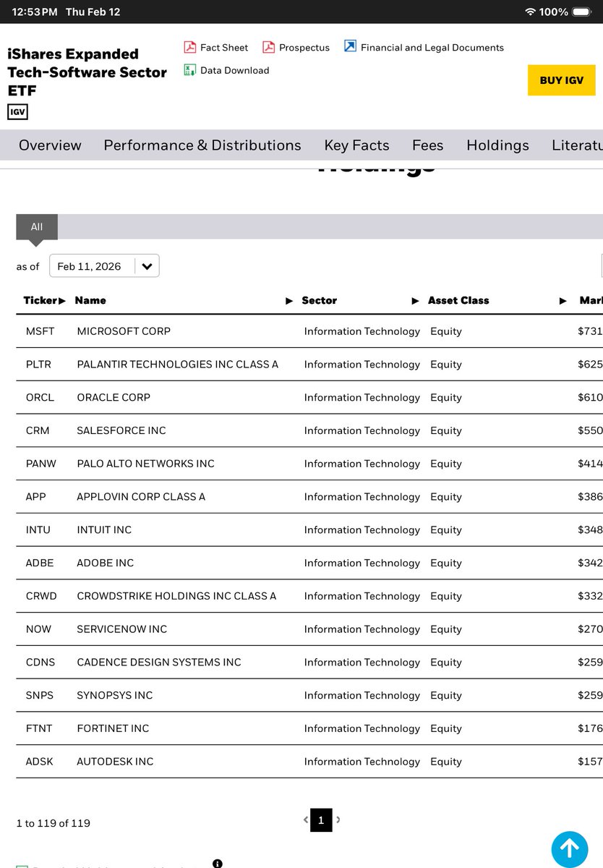Click the Data Download link
The image size is (603, 868).
(234, 70)
